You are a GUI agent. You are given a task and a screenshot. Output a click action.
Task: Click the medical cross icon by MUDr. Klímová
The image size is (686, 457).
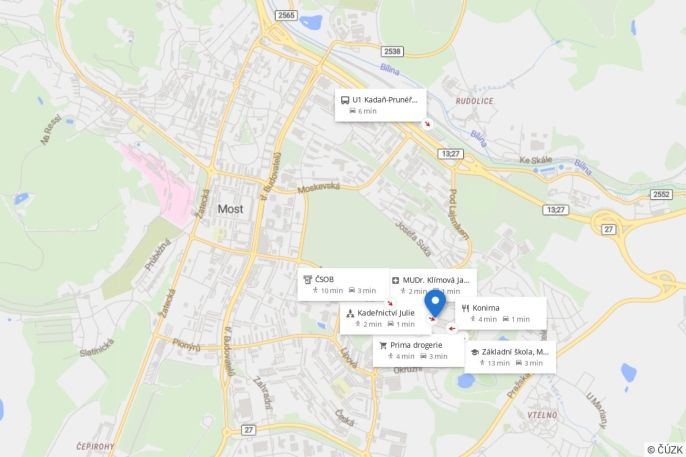point(396,280)
